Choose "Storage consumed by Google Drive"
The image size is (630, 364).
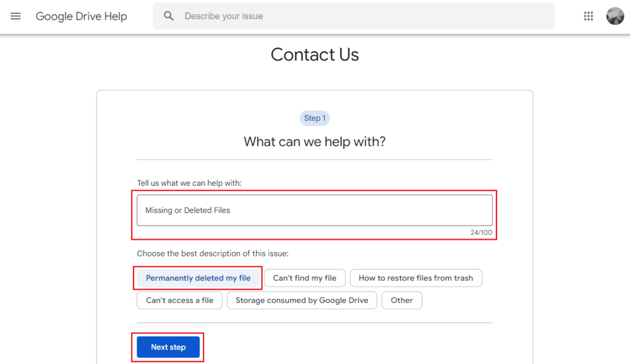[x=301, y=300]
